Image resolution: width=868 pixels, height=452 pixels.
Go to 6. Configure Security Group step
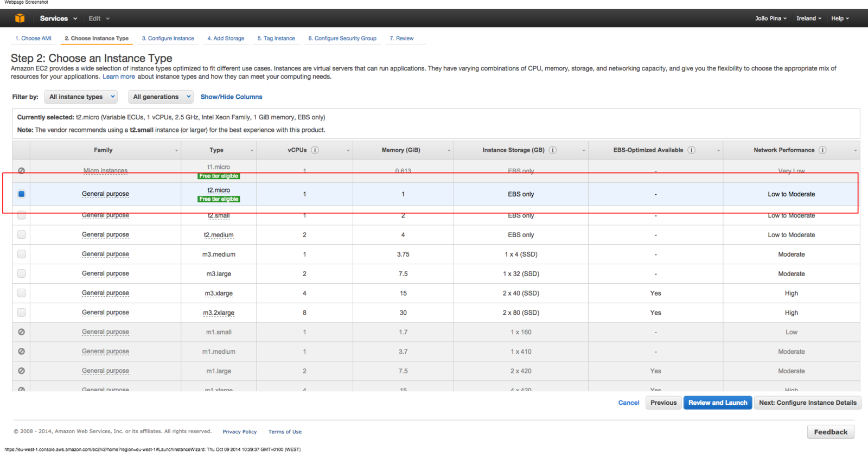(x=342, y=39)
